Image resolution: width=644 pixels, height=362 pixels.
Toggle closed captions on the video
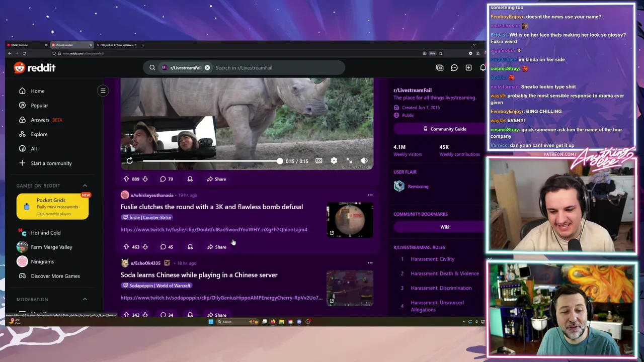point(318,161)
